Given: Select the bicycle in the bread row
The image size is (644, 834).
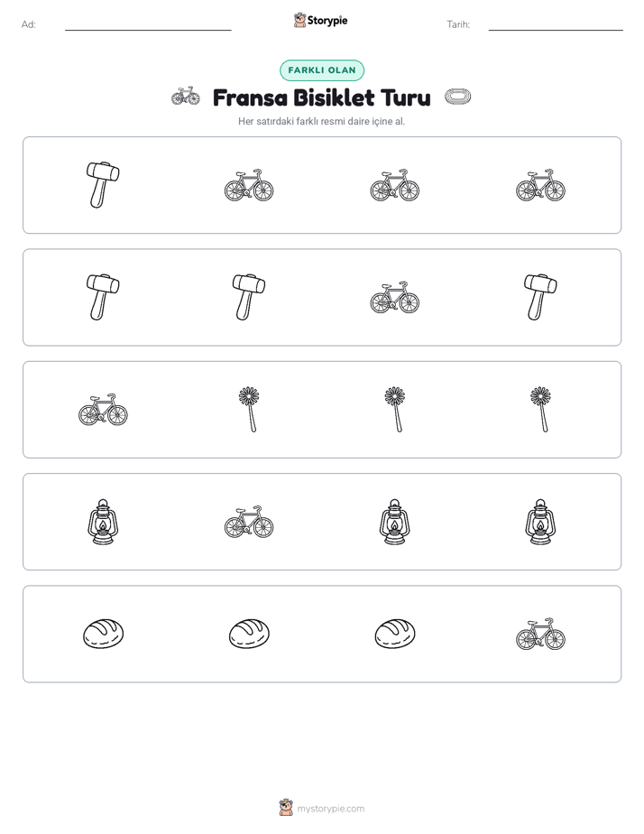Looking at the screenshot, I should pos(541,634).
